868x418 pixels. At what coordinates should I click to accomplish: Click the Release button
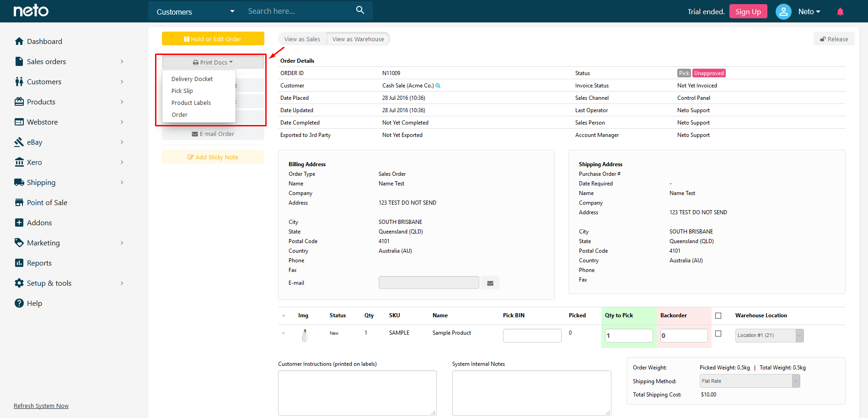tap(834, 39)
